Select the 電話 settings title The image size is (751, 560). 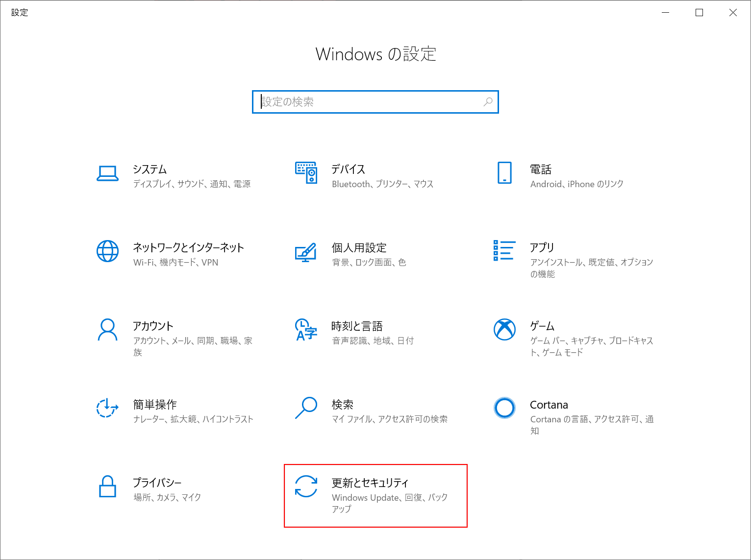click(541, 170)
